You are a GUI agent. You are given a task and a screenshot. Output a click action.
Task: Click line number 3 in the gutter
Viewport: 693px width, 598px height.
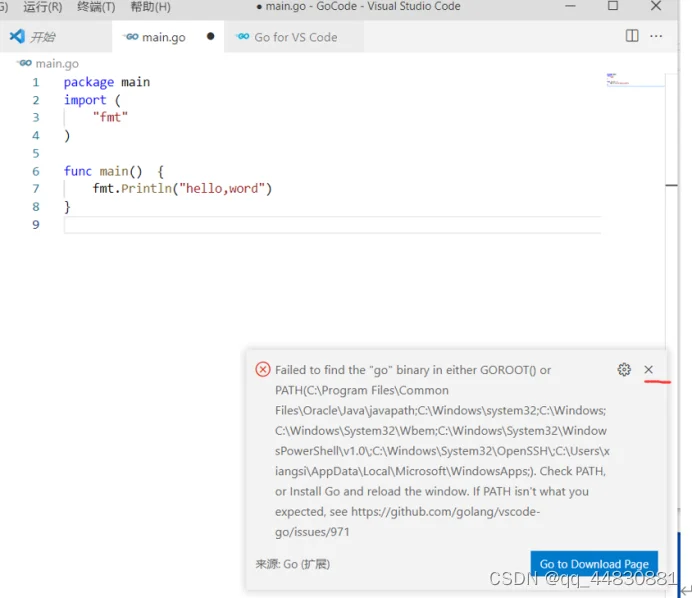(x=36, y=118)
